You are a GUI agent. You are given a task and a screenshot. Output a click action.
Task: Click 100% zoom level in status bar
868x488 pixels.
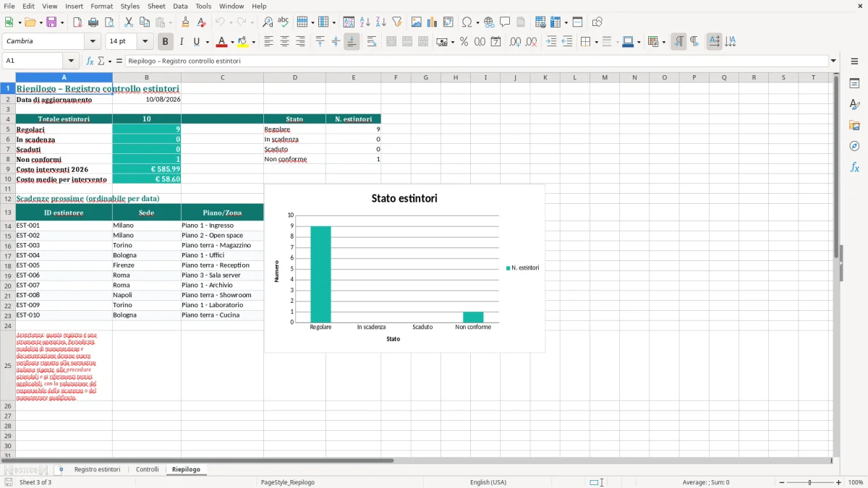pos(855,482)
